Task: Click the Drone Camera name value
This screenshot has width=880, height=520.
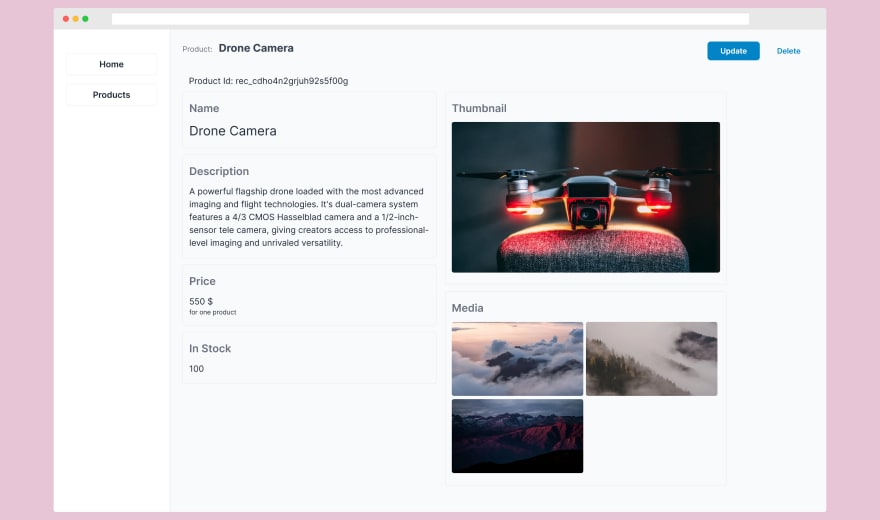Action: (x=232, y=131)
